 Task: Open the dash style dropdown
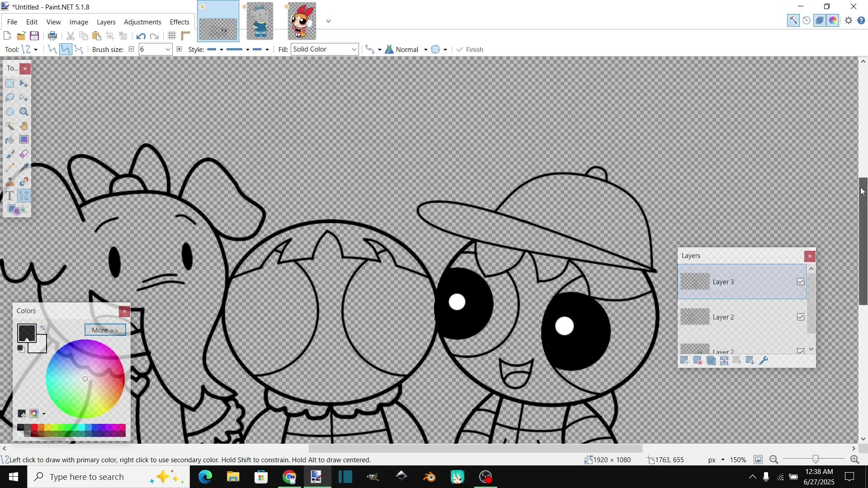(238, 49)
